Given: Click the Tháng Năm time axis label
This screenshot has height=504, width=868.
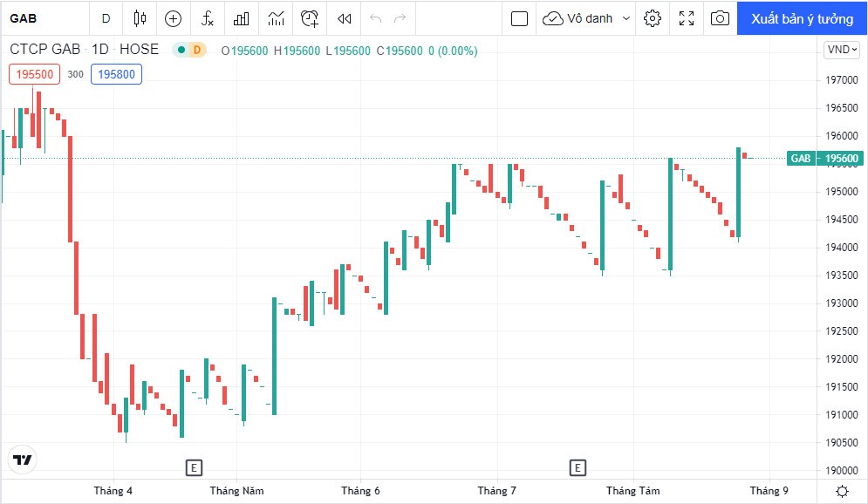Looking at the screenshot, I should (236, 491).
